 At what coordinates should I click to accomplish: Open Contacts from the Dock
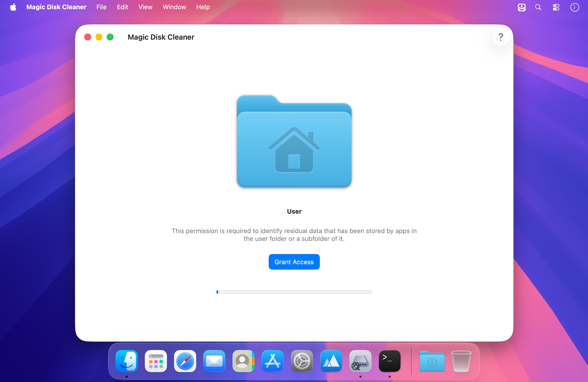pos(243,361)
